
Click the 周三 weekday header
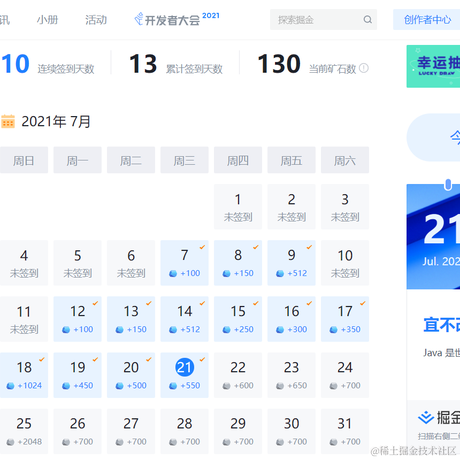(184, 160)
